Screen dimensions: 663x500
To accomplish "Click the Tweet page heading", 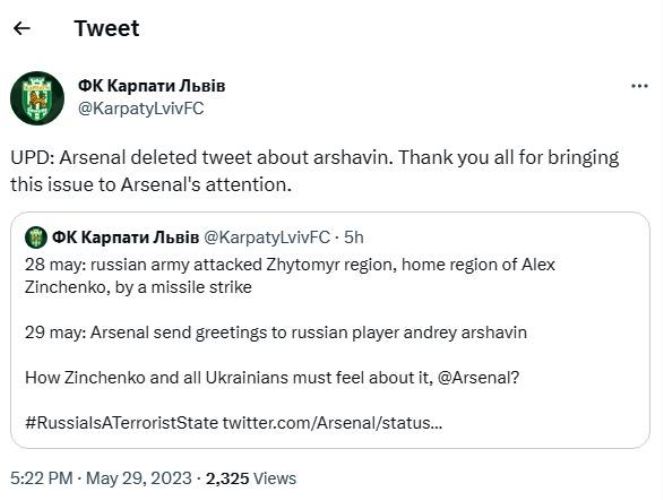I will pos(107,28).
